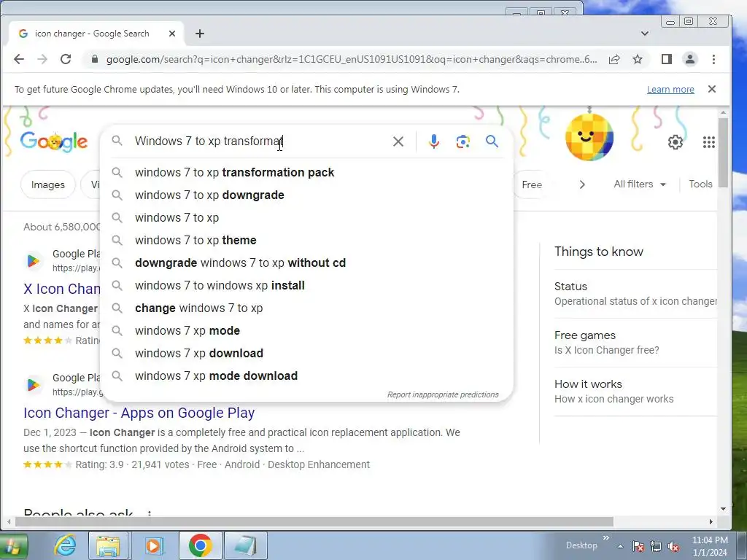
Task: Click inside the Google search field
Action: point(258,141)
